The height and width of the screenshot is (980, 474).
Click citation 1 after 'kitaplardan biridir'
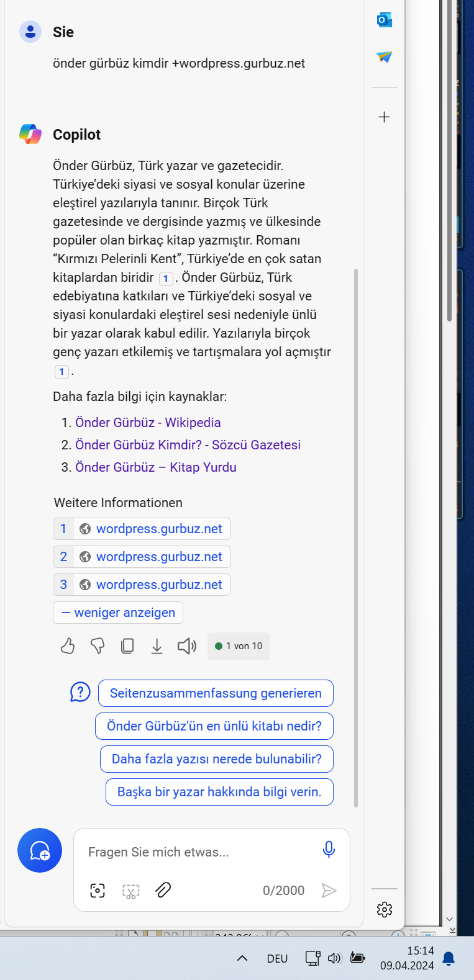[166, 278]
